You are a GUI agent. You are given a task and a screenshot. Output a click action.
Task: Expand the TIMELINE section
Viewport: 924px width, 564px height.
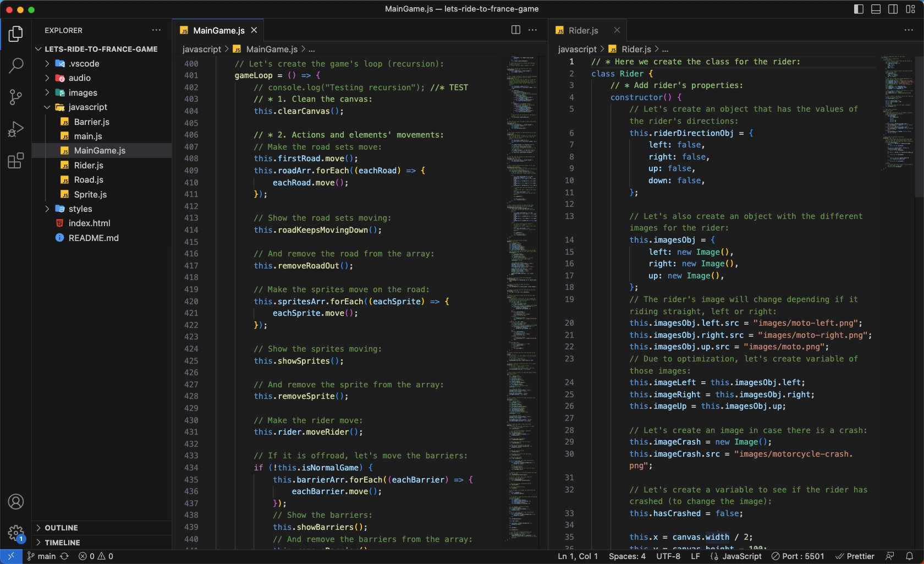coord(101,543)
